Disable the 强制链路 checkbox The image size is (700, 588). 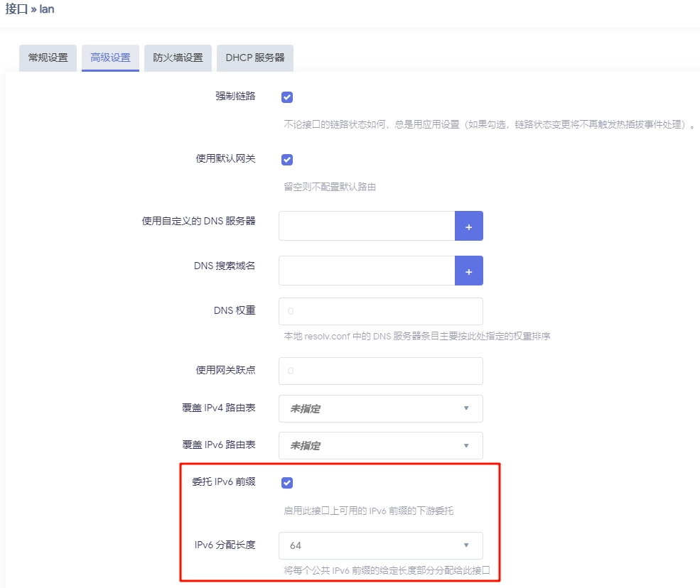pyautogui.click(x=286, y=97)
